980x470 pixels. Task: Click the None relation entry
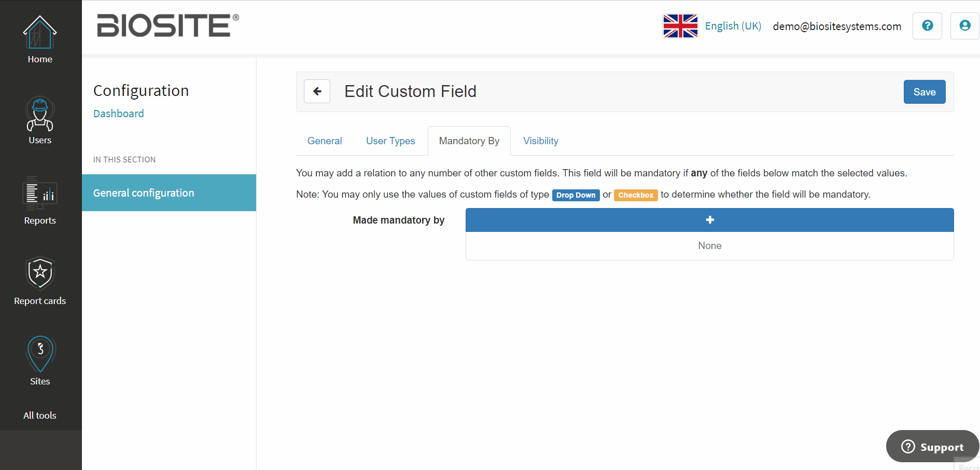tap(710, 246)
